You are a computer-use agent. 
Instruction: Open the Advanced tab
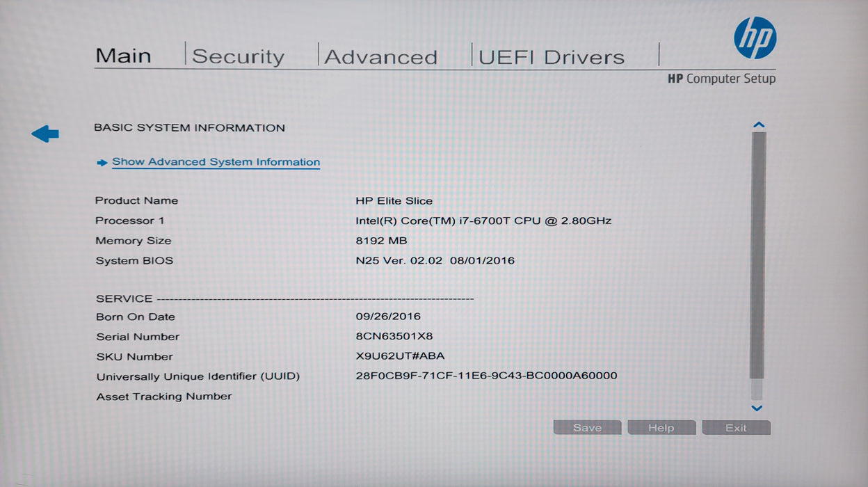click(380, 57)
